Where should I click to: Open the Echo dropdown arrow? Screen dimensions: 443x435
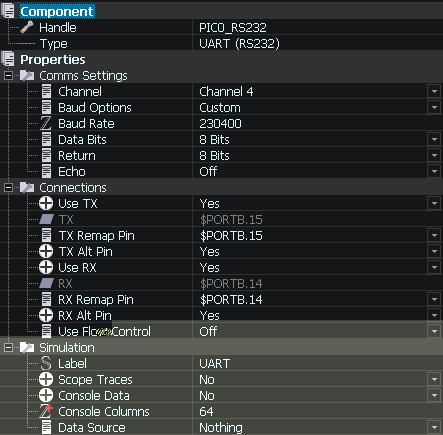coord(434,171)
